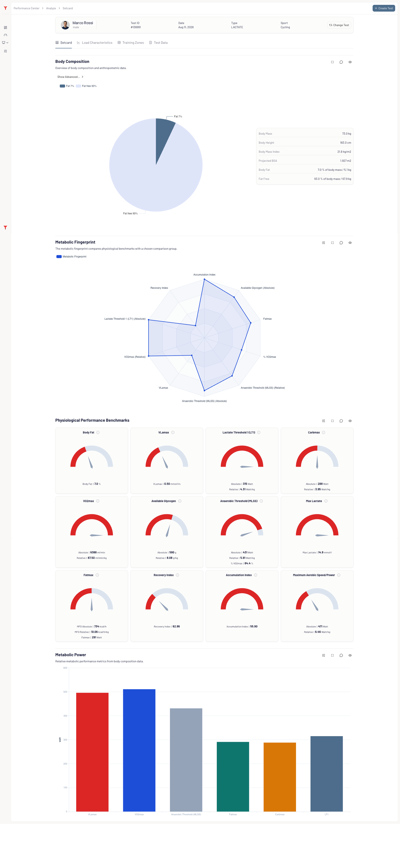Open Metabolic Power filter settings
The width and height of the screenshot is (400, 868).
(x=323, y=655)
